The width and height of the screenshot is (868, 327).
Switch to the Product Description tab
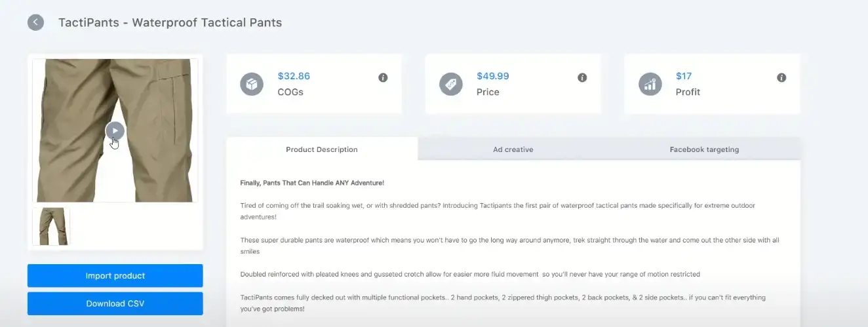pyautogui.click(x=322, y=149)
